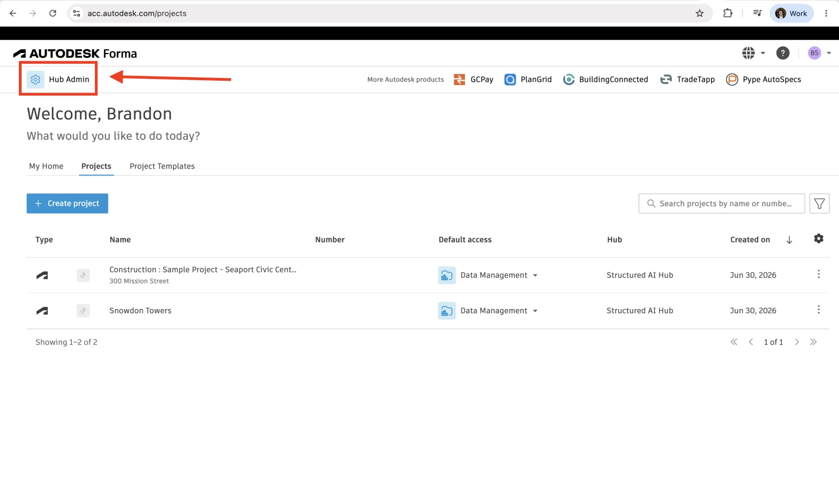Sort by the Created on column header

point(750,239)
